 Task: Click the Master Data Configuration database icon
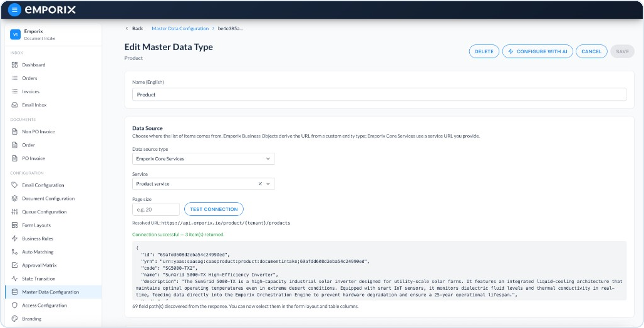(x=14, y=292)
